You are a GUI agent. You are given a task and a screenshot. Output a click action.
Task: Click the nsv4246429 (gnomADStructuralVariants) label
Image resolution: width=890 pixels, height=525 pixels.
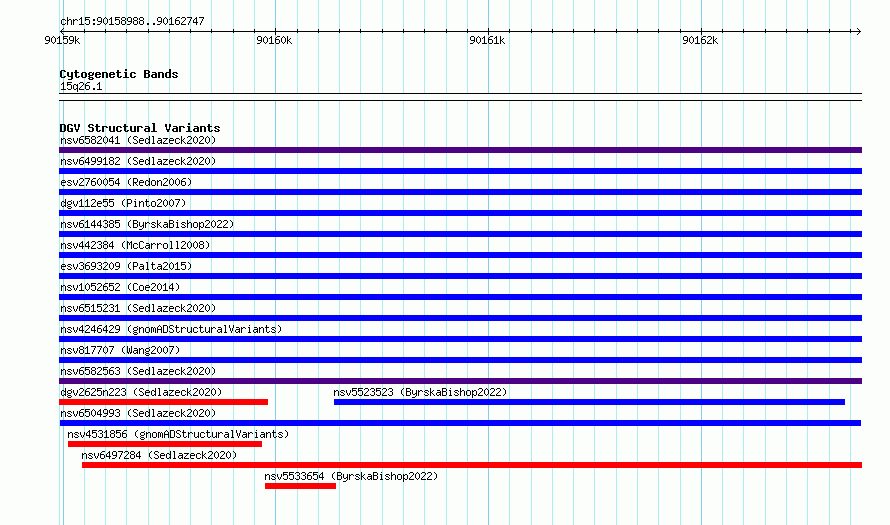coord(171,329)
